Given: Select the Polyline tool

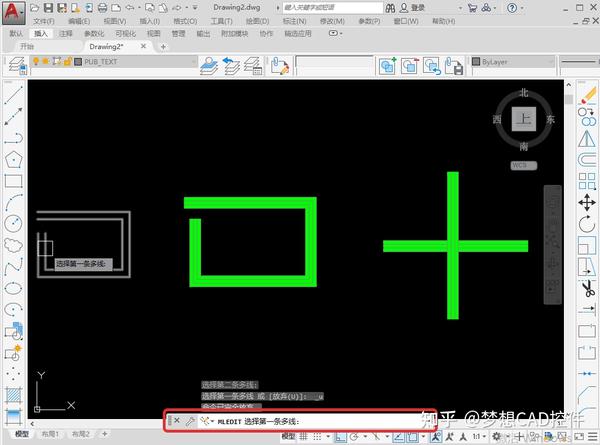Looking at the screenshot, I should click(13, 138).
